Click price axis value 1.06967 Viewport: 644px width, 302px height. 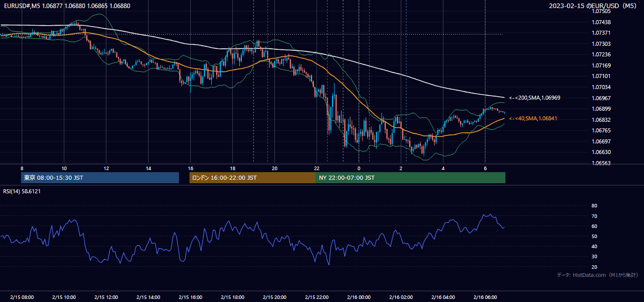pos(601,98)
